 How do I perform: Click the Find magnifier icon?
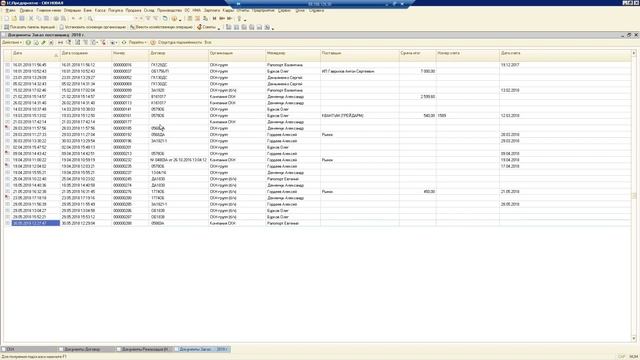pos(90,18)
